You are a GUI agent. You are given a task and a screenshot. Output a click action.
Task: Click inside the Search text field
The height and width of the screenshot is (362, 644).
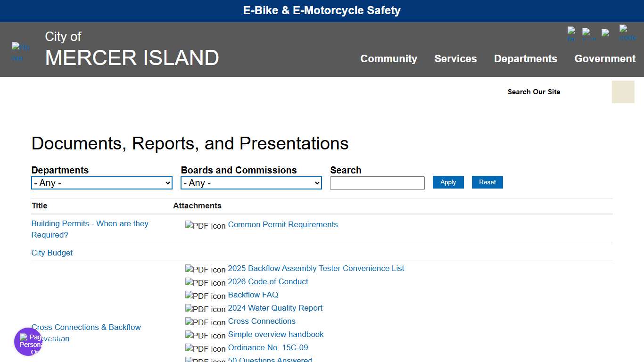coord(377,183)
